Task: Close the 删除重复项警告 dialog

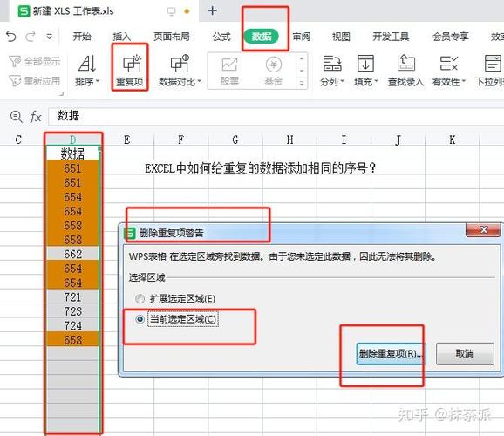Action: pyautogui.click(x=483, y=229)
